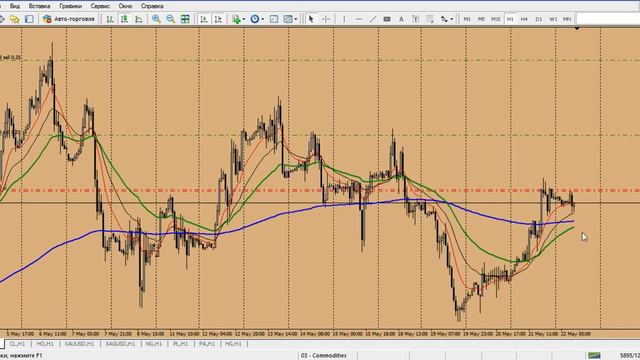Image resolution: width=640 pixels, height=360 pixels.
Task: Switch to MN timeframe
Action: 567,19
